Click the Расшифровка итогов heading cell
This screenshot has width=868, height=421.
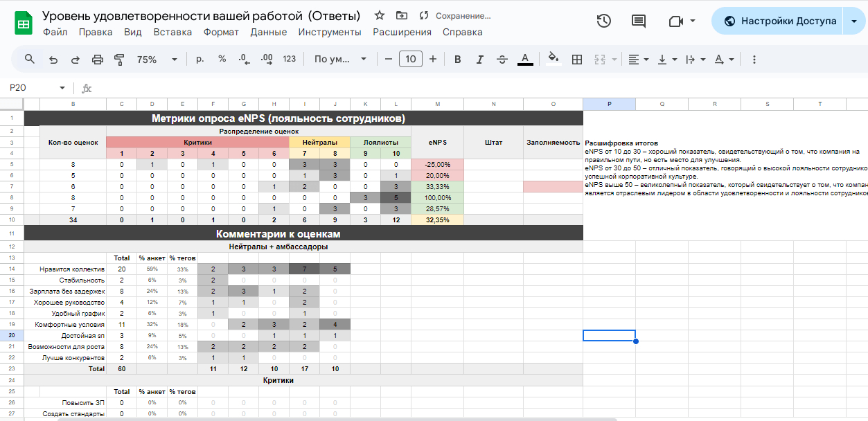(x=621, y=143)
